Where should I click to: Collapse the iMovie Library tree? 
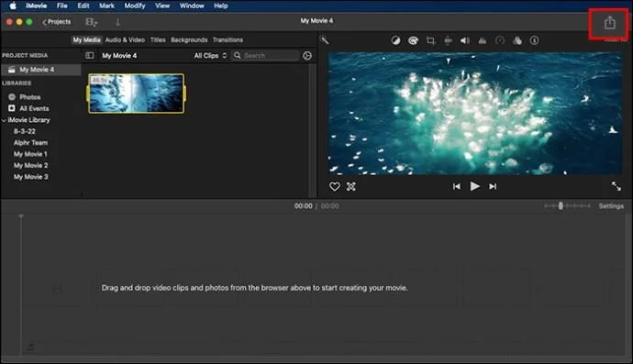pyautogui.click(x=4, y=120)
